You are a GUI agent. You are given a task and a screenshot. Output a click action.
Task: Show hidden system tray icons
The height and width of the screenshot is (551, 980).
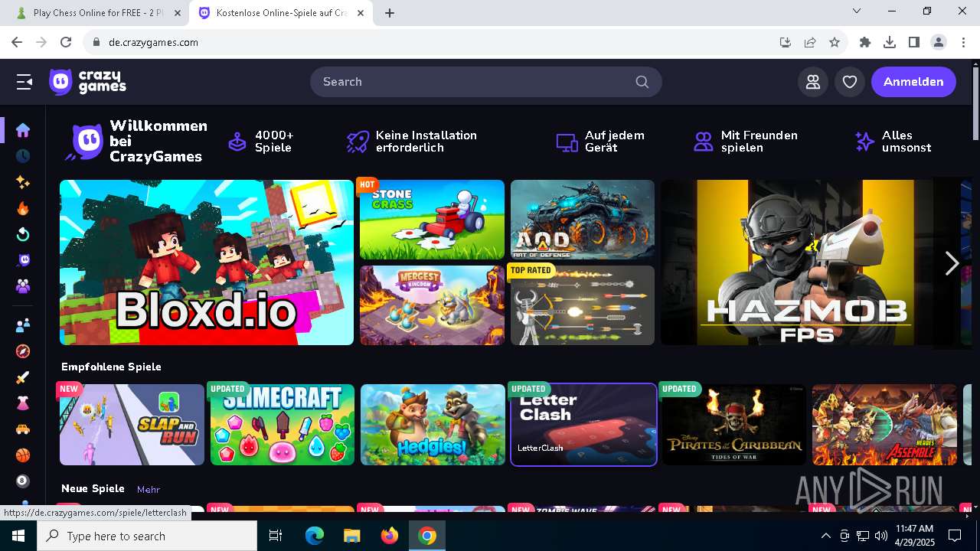(x=825, y=536)
